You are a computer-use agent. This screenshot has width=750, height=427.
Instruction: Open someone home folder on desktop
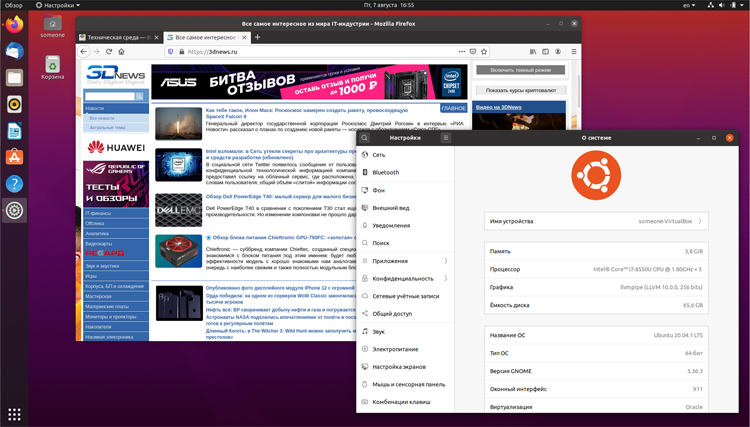(53, 27)
